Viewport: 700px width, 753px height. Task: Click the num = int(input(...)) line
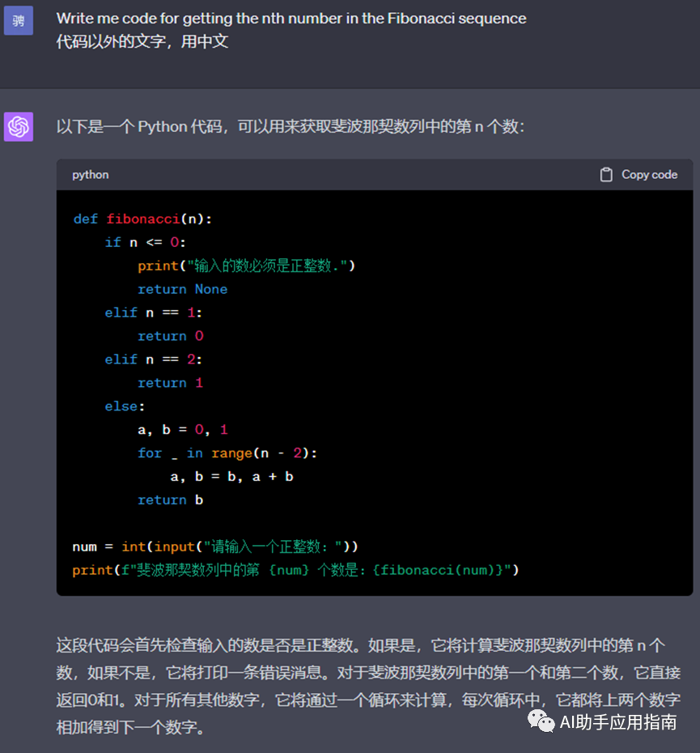click(x=215, y=547)
